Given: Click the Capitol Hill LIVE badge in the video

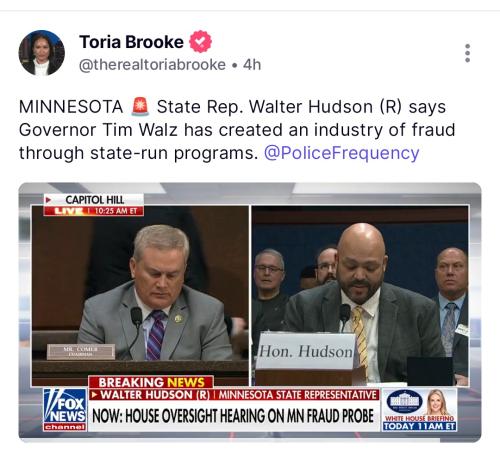Looking at the screenshot, I should point(94,205).
